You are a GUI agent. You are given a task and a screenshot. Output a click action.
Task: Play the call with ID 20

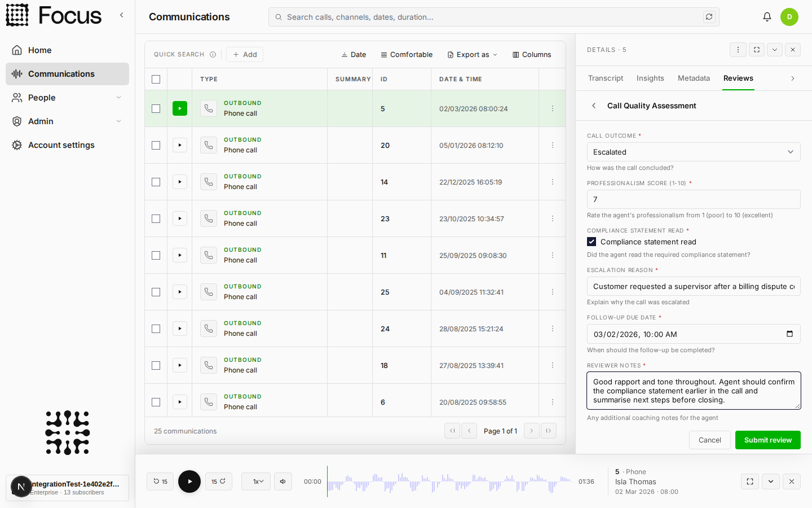click(180, 145)
